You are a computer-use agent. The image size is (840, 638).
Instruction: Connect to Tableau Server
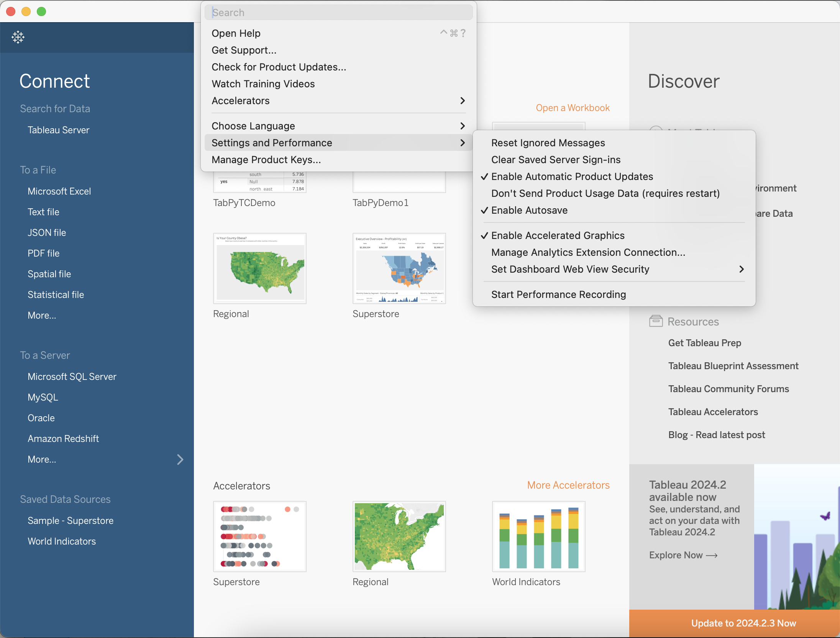[59, 130]
